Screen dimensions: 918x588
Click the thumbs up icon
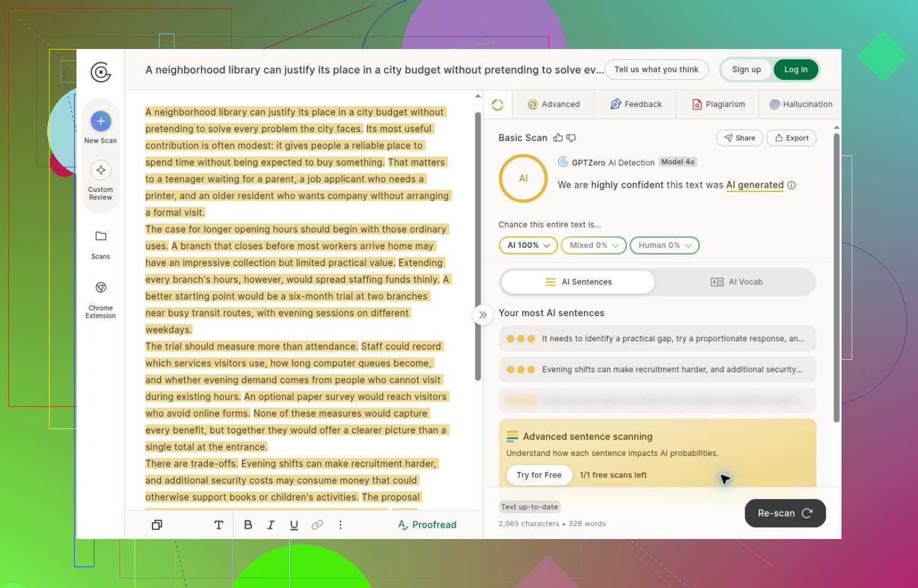[x=558, y=138]
